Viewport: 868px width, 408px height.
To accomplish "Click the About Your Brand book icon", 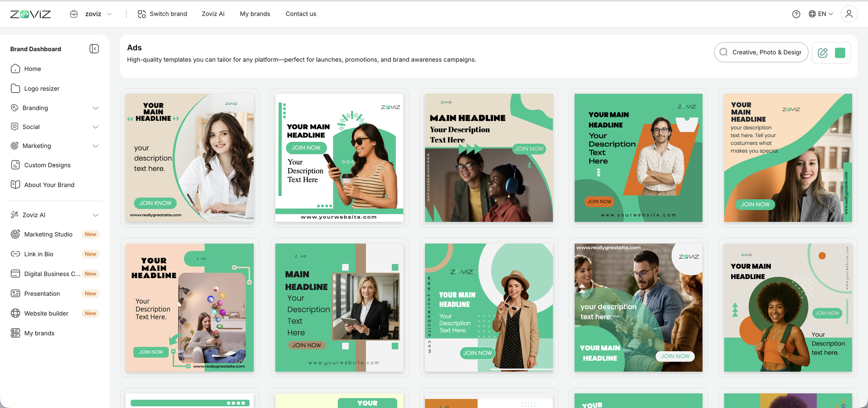I will 15,184.
